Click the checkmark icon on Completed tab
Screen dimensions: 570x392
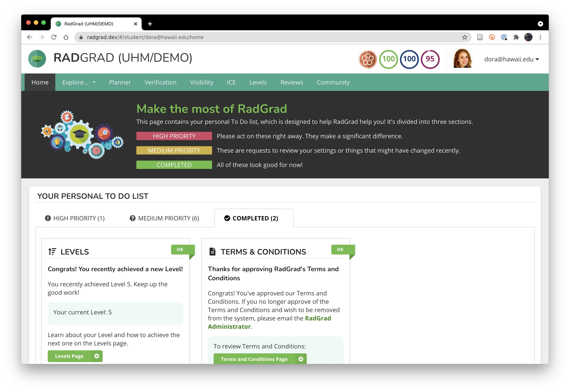click(227, 218)
